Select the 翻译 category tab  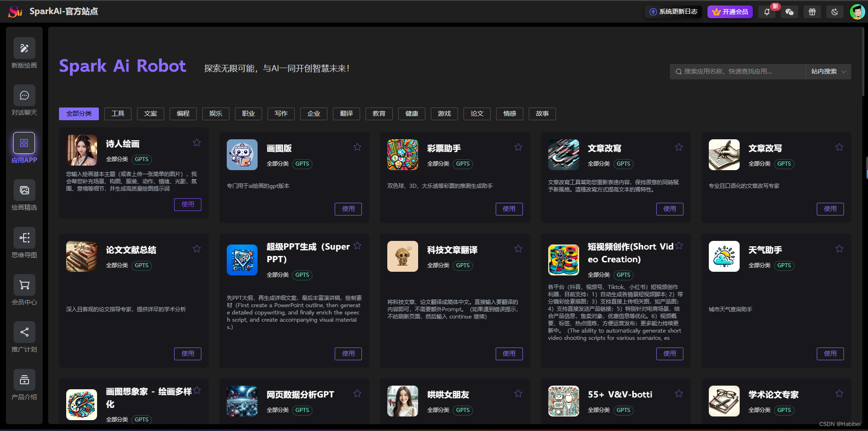click(346, 114)
